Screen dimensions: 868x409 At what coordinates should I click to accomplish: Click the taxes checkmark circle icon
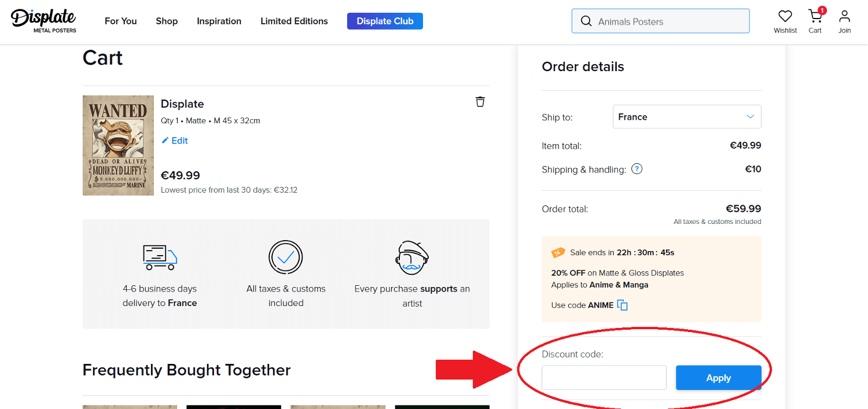tap(286, 257)
